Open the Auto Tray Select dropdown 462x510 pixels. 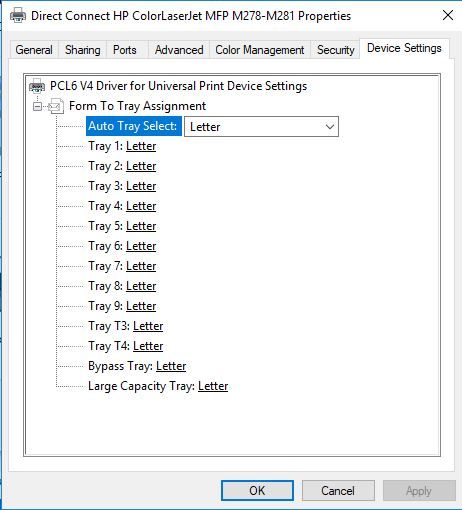click(261, 127)
